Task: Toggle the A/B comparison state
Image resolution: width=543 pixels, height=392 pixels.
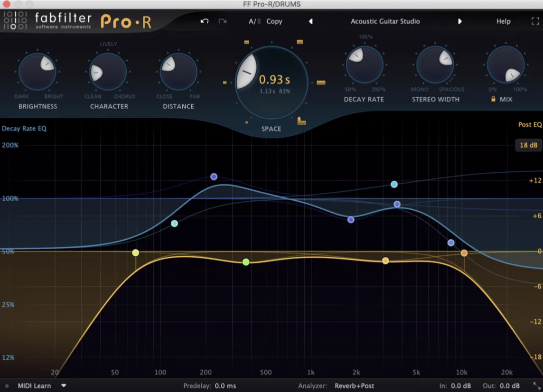Action: coord(254,21)
